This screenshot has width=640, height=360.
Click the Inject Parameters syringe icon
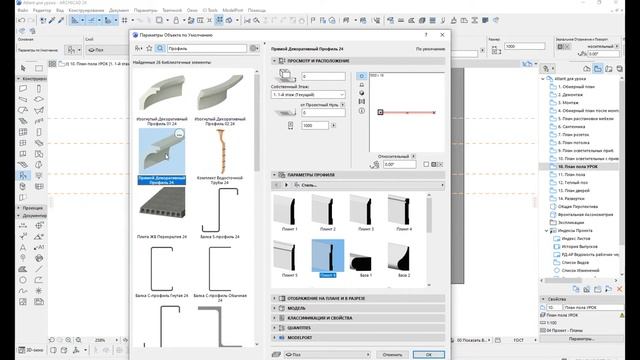tap(61, 20)
